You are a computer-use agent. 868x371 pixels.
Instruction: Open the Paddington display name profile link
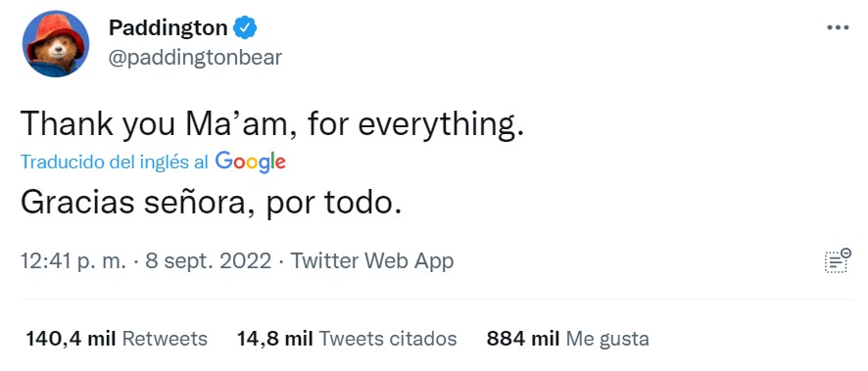[168, 27]
